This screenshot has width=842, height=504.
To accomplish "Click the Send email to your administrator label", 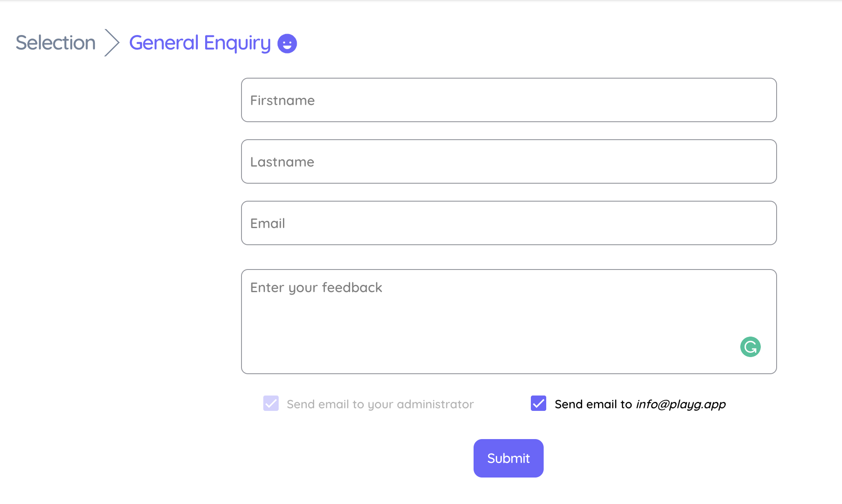I will coord(380,404).
